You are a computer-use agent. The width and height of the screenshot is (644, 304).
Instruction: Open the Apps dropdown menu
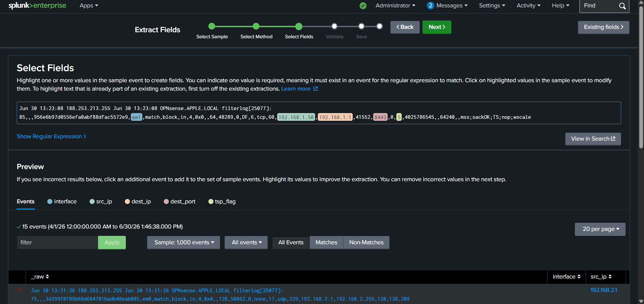(x=89, y=6)
